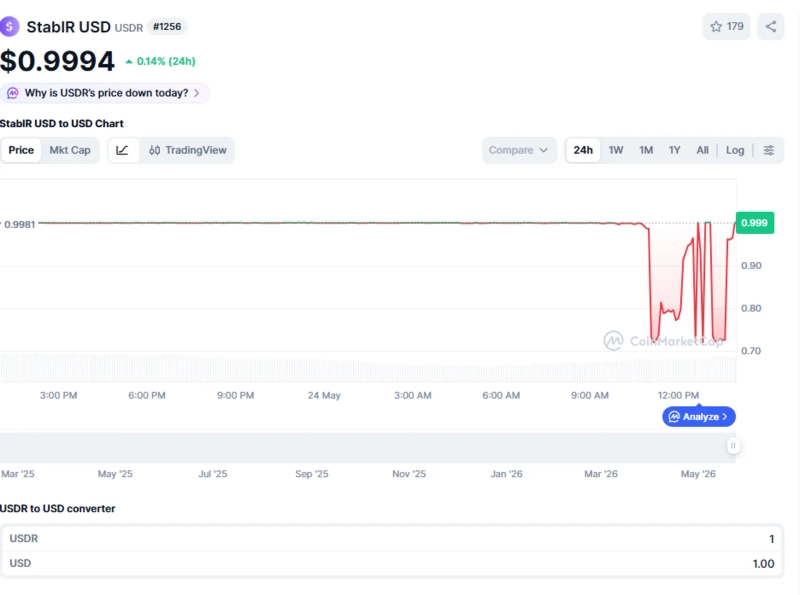Click the 0.14% (24h) change text
This screenshot has width=800, height=595.
pyautogui.click(x=161, y=61)
